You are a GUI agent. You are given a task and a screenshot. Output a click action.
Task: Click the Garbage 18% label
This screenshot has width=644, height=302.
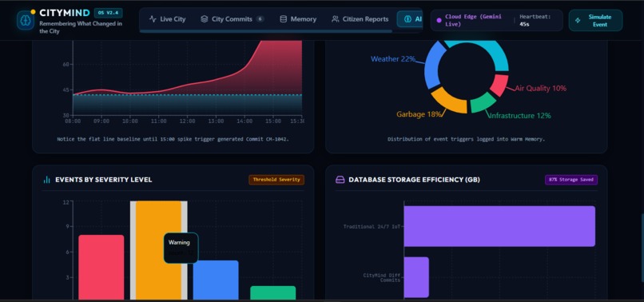click(419, 114)
